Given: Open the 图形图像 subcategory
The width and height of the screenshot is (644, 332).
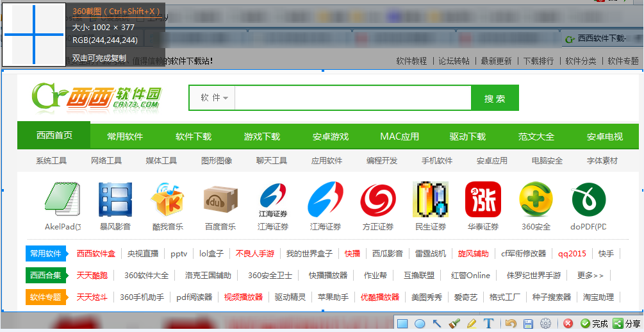Looking at the screenshot, I should point(217,161).
